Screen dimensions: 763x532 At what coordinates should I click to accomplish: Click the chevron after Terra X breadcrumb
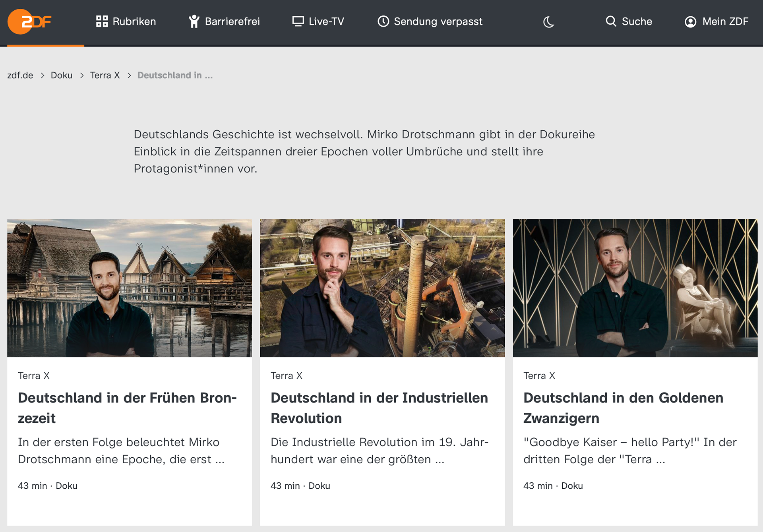129,75
